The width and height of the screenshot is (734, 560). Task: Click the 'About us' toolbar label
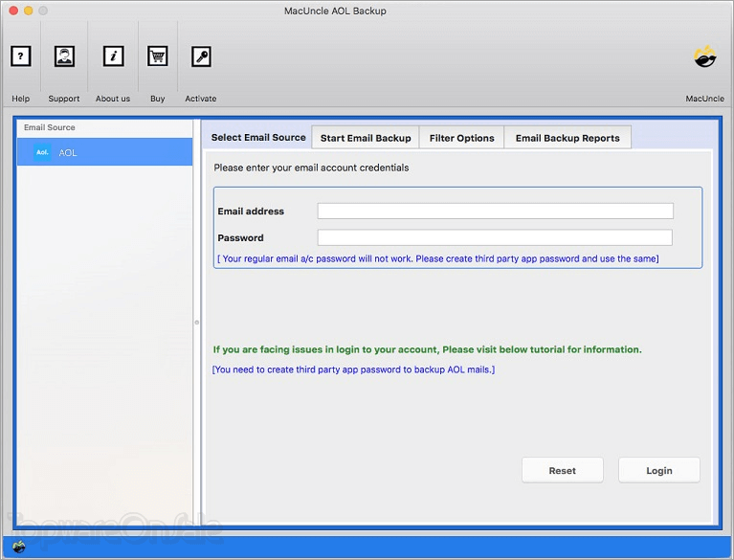coord(113,99)
